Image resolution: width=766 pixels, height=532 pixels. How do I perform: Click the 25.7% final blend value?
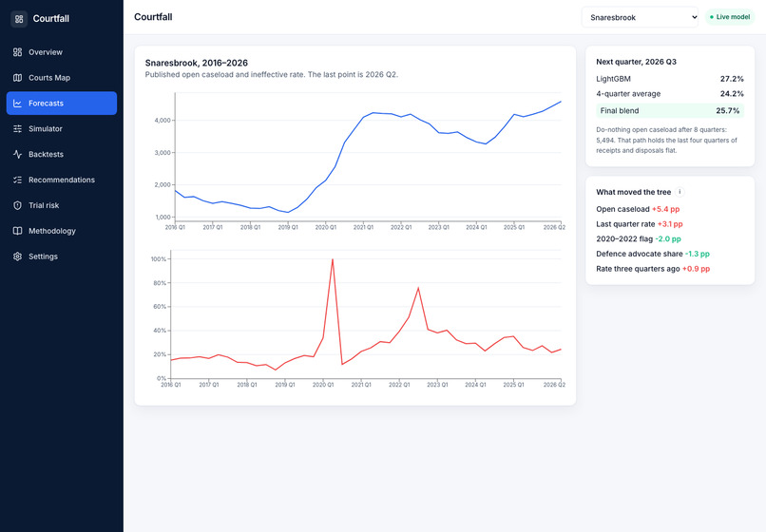pos(727,111)
